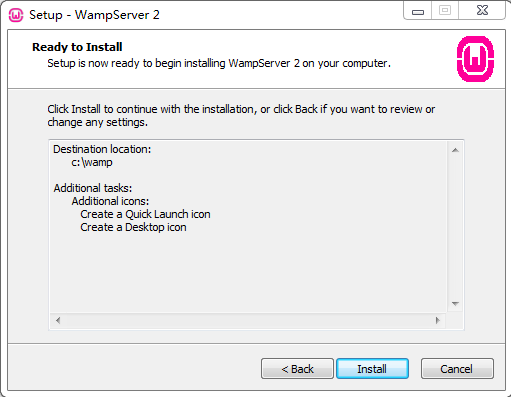
Task: Go back with the Back button
Action: 297,368
